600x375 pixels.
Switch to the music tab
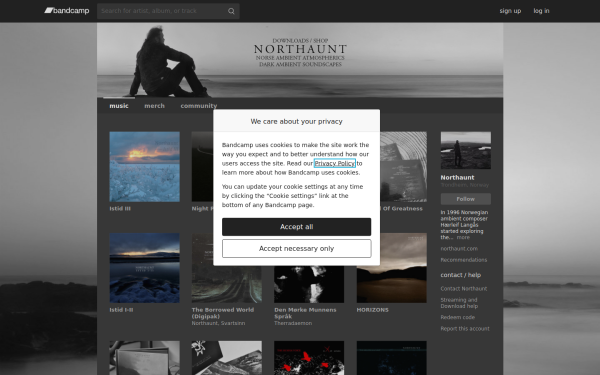pos(119,106)
